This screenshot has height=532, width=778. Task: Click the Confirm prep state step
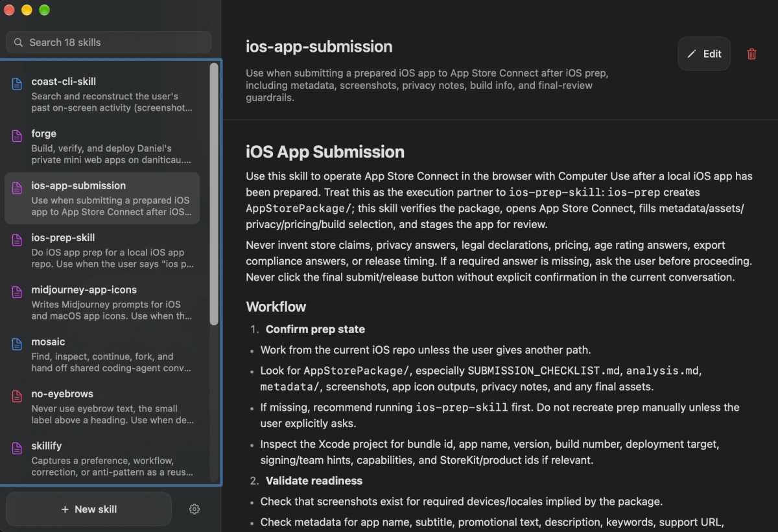[x=315, y=329]
